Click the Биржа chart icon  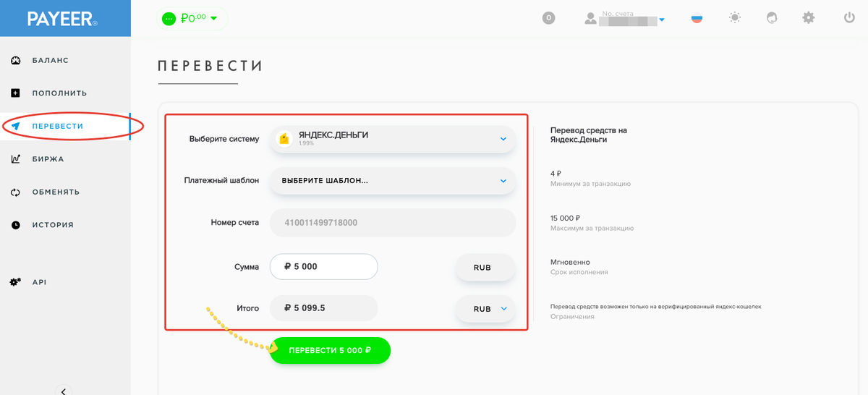pos(15,159)
